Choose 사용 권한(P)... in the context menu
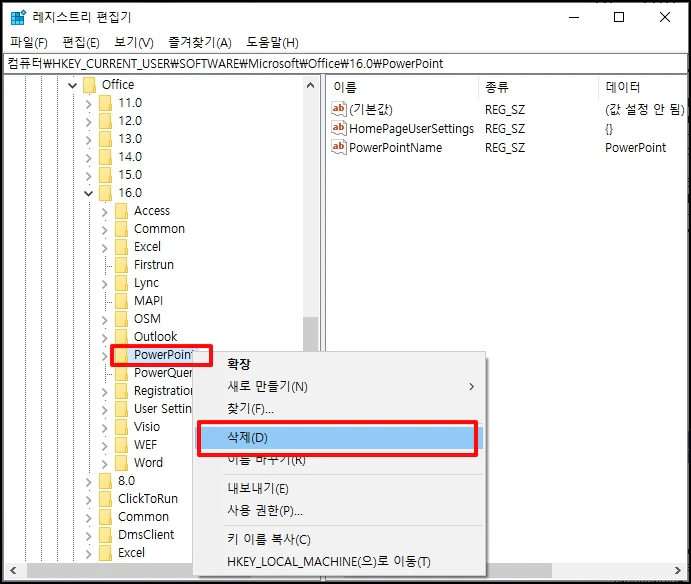This screenshot has height=584, width=691. [x=339, y=510]
